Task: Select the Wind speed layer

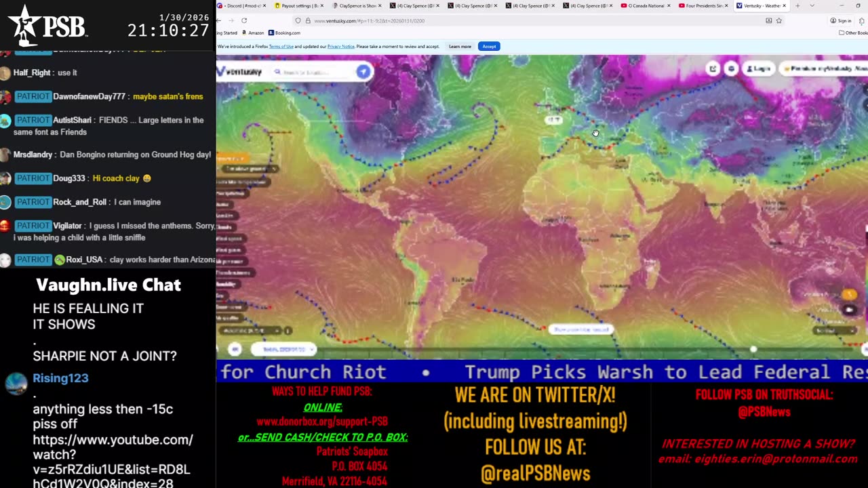Action: (231, 239)
